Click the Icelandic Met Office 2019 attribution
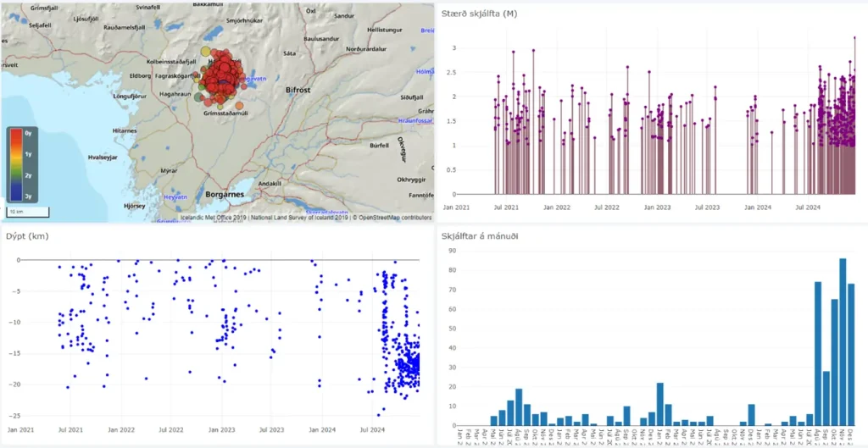 pos(214,218)
